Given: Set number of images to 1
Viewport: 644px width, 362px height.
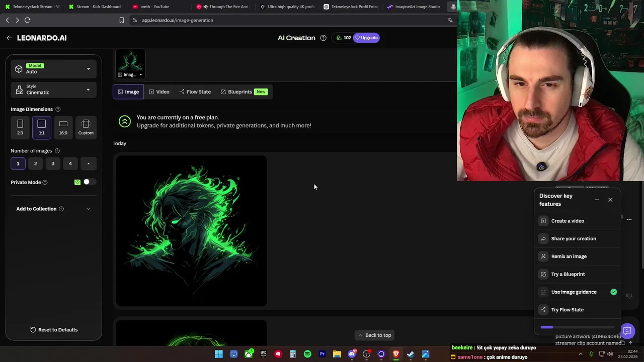Looking at the screenshot, I should (x=18, y=163).
